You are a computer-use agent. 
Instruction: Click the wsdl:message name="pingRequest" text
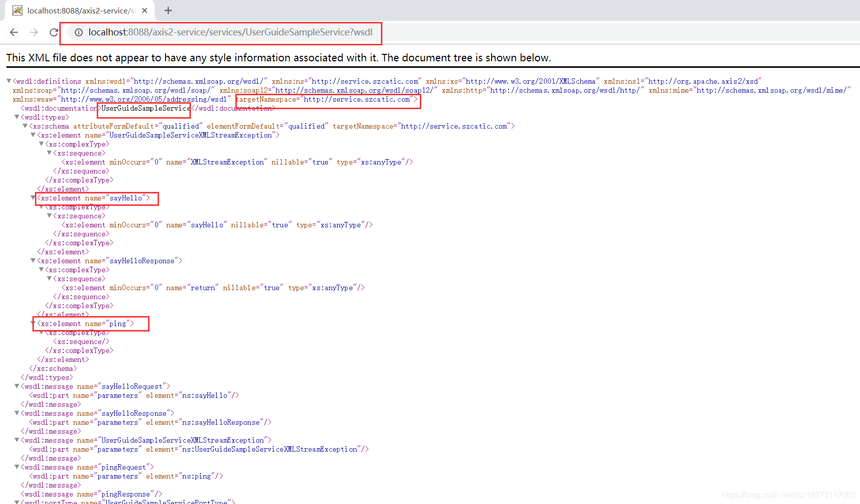coord(87,467)
